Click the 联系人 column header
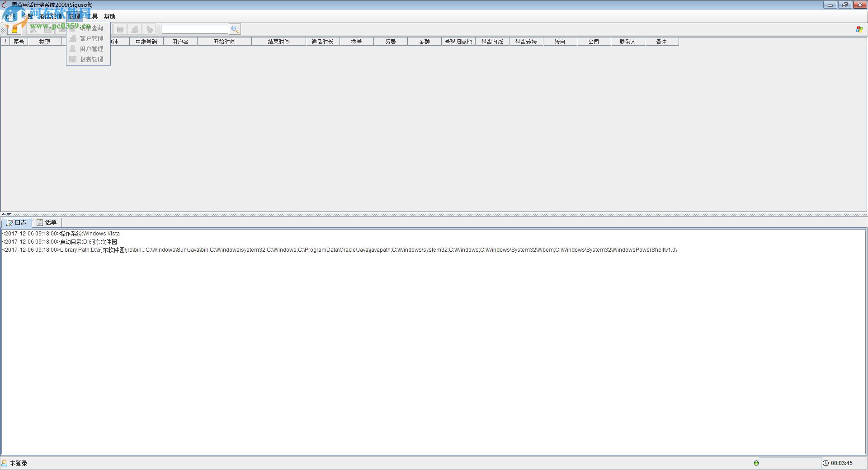Viewport: 868px width, 470px height. [x=628, y=42]
